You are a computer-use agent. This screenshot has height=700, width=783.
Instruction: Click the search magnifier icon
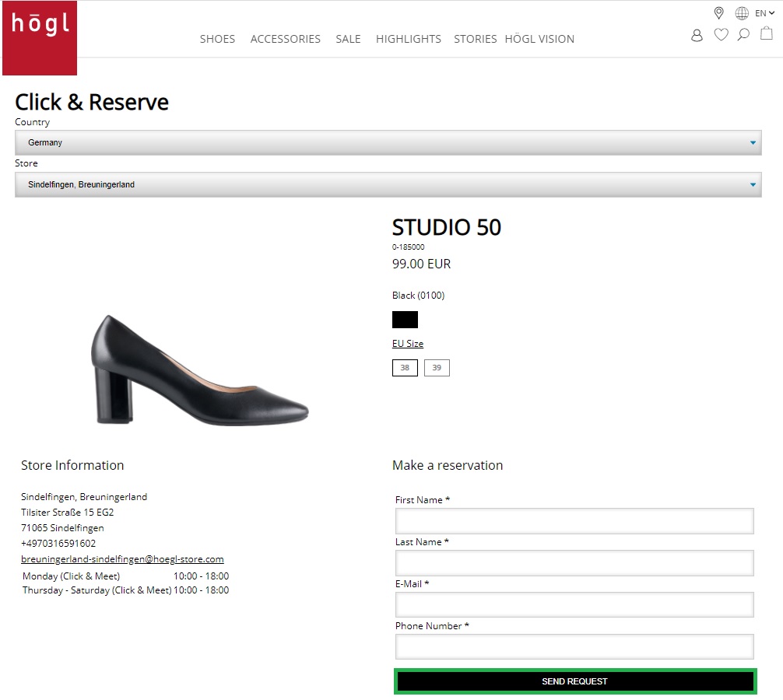click(x=743, y=34)
